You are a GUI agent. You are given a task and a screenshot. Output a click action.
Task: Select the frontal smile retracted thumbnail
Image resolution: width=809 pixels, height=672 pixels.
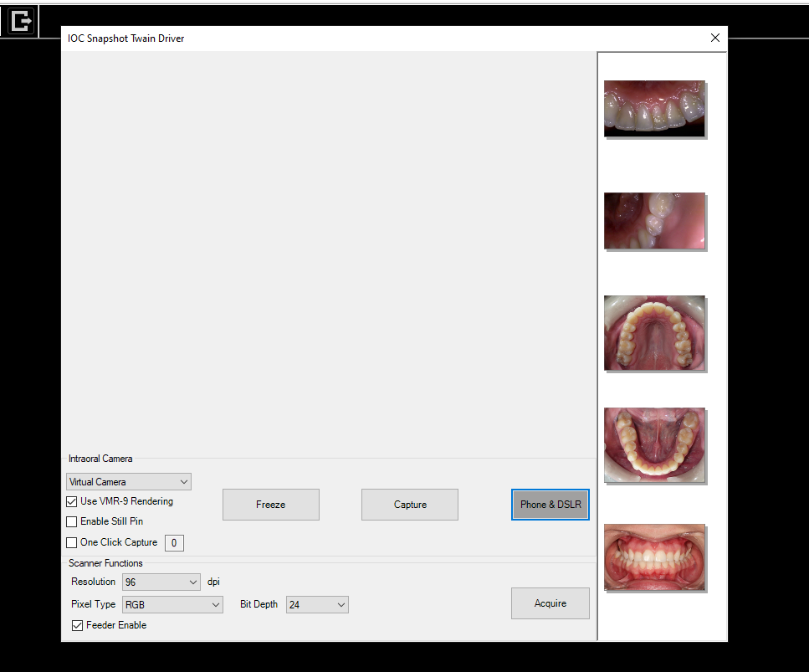[654, 557]
